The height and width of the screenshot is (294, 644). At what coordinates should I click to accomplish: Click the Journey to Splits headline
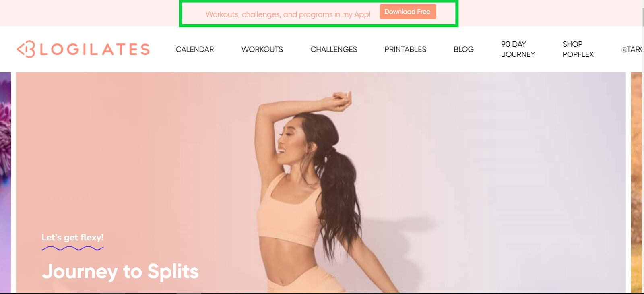[120, 272]
